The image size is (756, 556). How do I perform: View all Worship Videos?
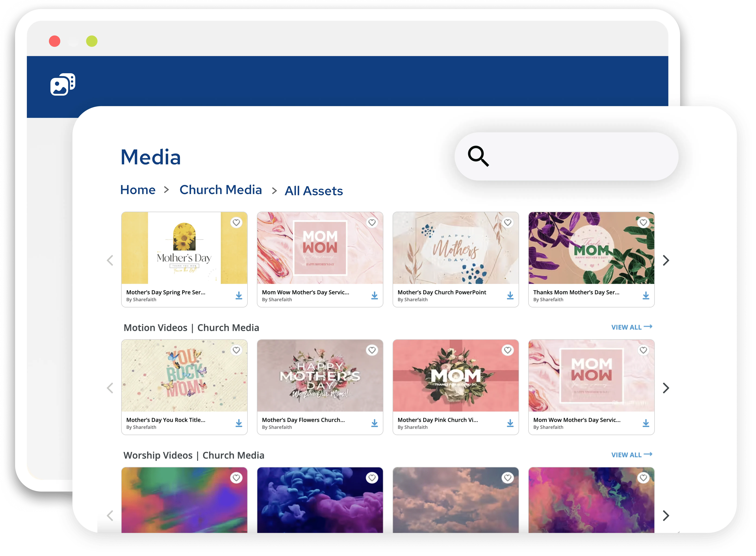(x=632, y=455)
